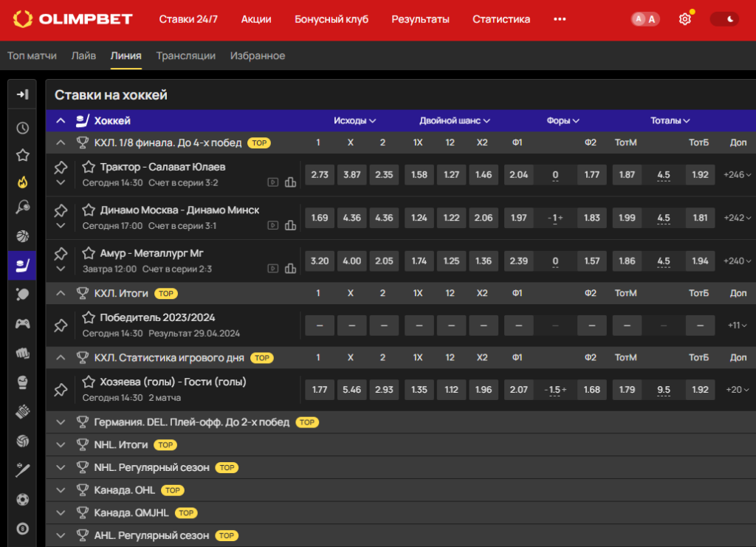Screen dimensions: 756x547
Task: Open the Исходы dropdown
Action: (x=354, y=120)
